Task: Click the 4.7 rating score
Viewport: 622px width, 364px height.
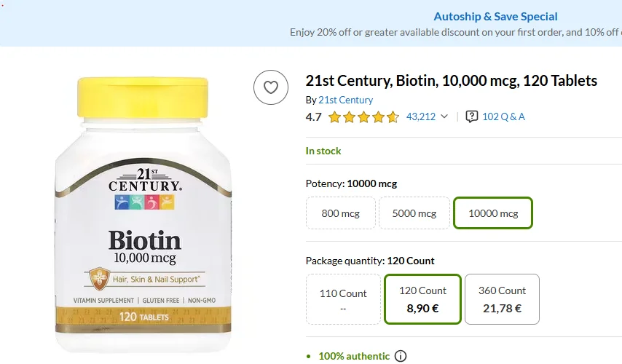Action: pos(313,116)
